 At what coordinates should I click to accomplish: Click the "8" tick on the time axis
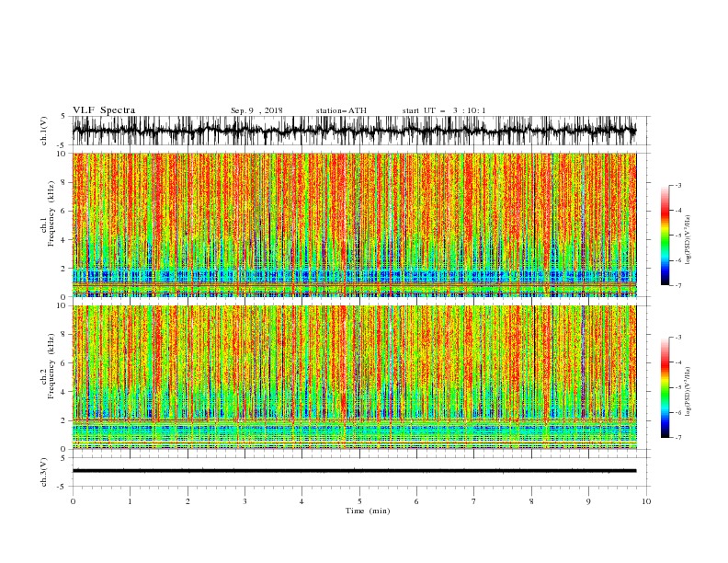pos(531,501)
